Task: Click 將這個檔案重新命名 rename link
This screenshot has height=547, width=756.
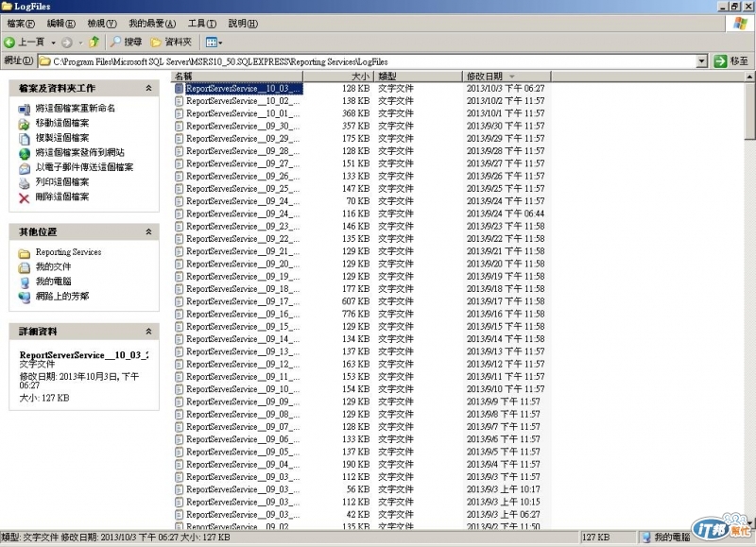Action: click(x=76, y=108)
